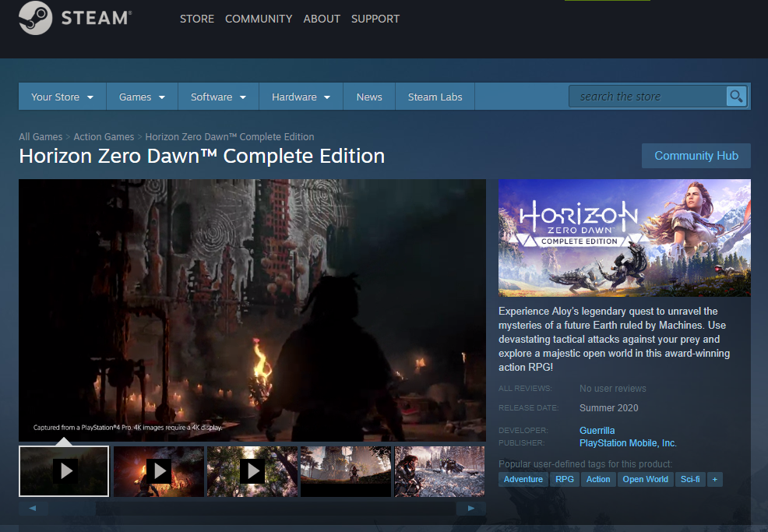
Task: Select the RPG tag
Action: [565, 479]
